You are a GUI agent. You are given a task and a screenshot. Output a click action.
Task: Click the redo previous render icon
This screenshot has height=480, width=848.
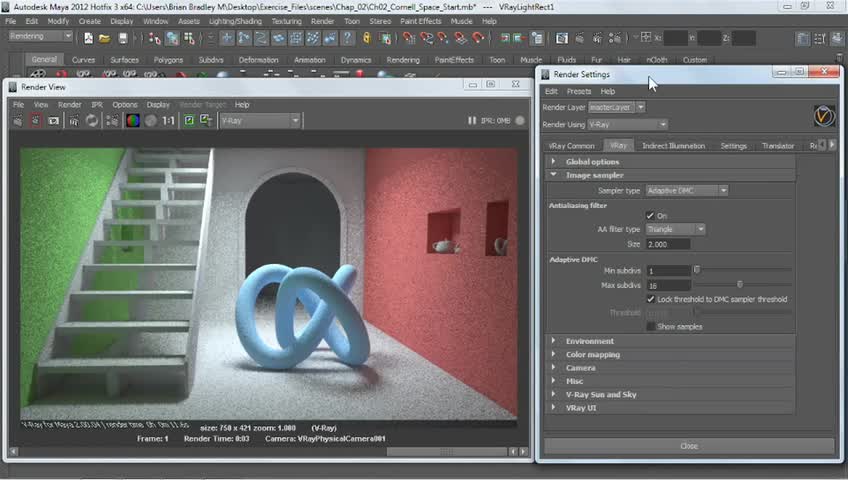click(18, 120)
